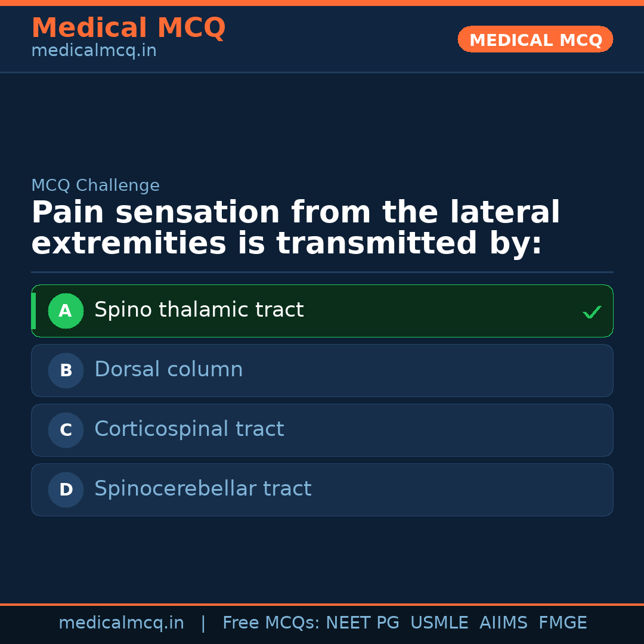Image resolution: width=644 pixels, height=644 pixels.
Task: Click the Free MCQs footer label
Action: click(271, 623)
